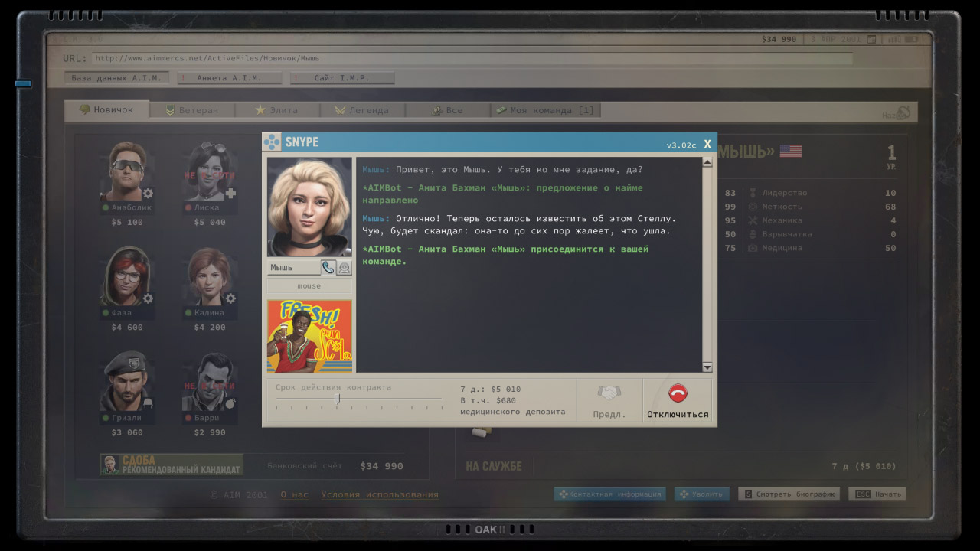The image size is (980, 551).
Task: Click the handshake offer icon
Action: (x=609, y=393)
